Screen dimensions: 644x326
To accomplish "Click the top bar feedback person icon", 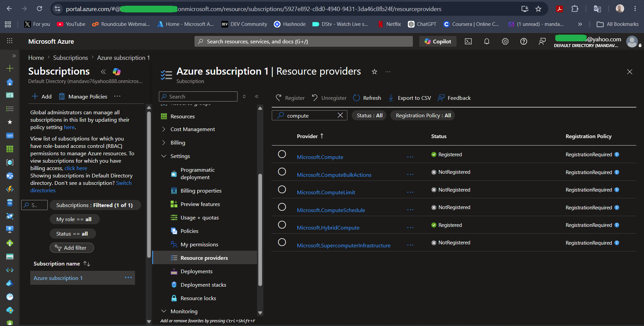I will pyautogui.click(x=542, y=41).
